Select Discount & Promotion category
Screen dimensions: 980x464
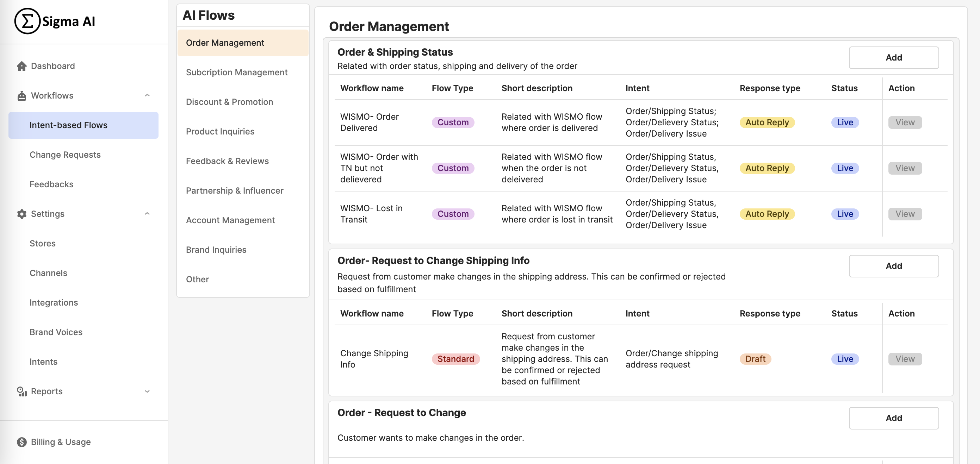(229, 102)
